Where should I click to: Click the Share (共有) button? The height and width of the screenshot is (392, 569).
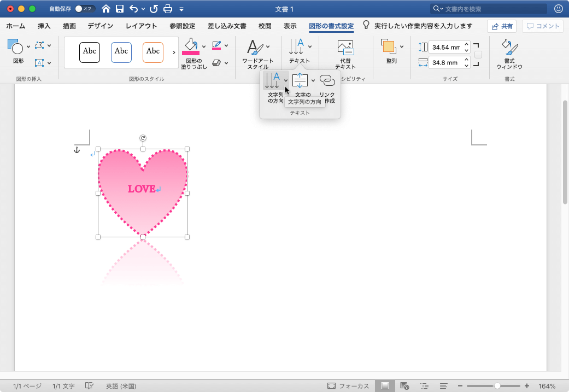[x=502, y=26]
